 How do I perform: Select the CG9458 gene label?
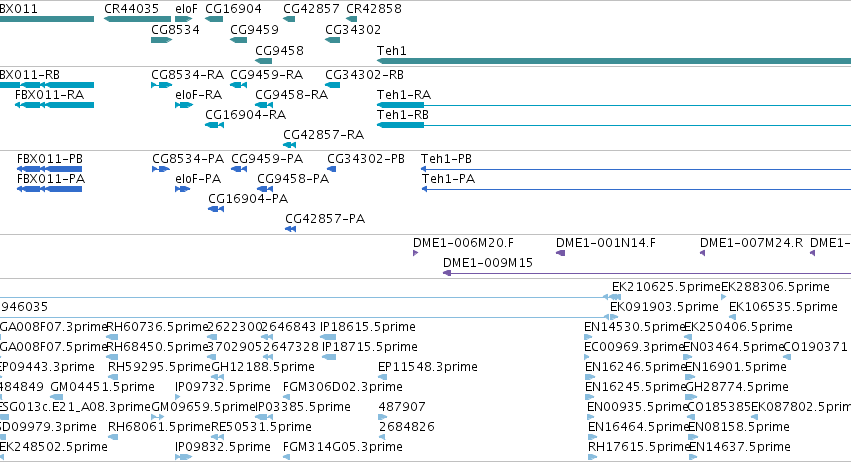click(280, 50)
